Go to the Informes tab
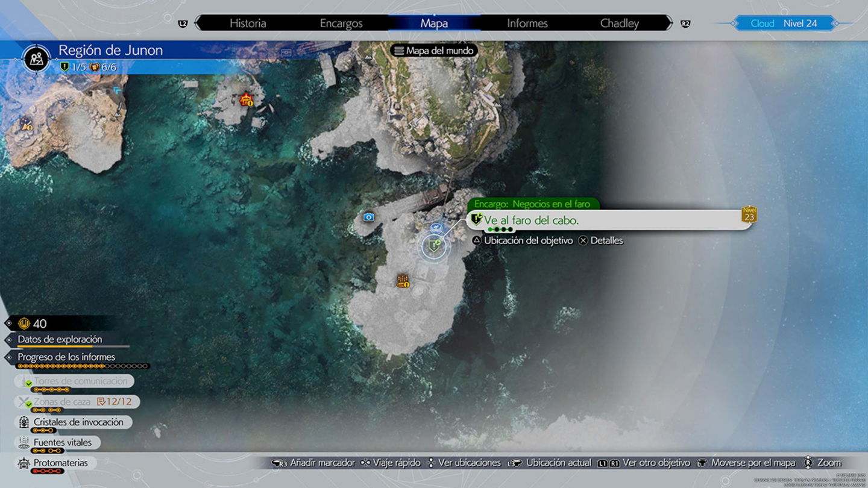The width and height of the screenshot is (868, 488). [527, 23]
